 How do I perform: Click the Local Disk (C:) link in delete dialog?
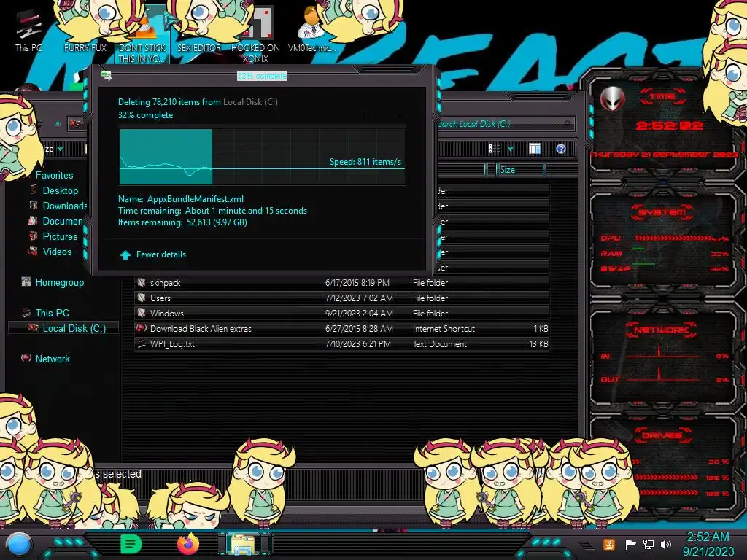point(250,102)
